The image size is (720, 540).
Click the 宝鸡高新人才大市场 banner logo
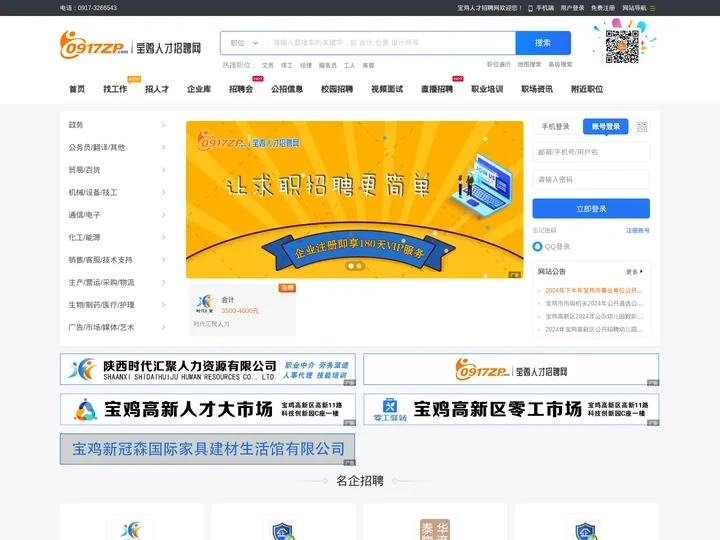(85, 410)
